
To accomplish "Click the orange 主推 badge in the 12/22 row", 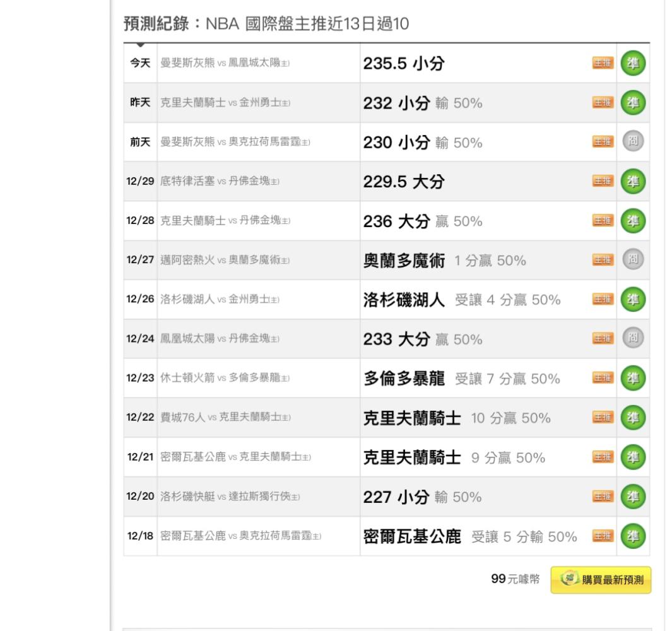I will click(x=603, y=417).
